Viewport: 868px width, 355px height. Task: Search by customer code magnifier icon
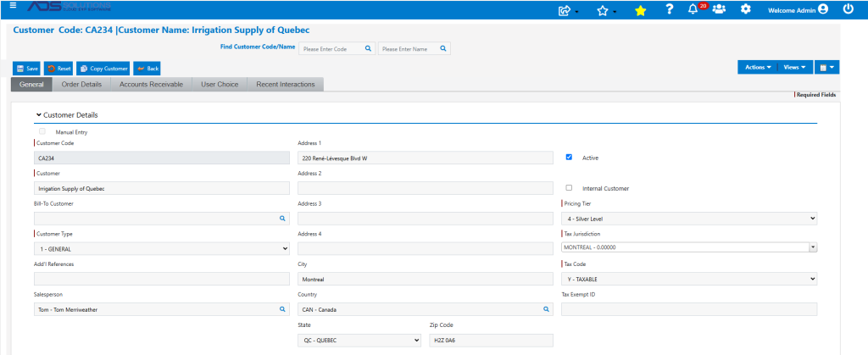(x=368, y=48)
